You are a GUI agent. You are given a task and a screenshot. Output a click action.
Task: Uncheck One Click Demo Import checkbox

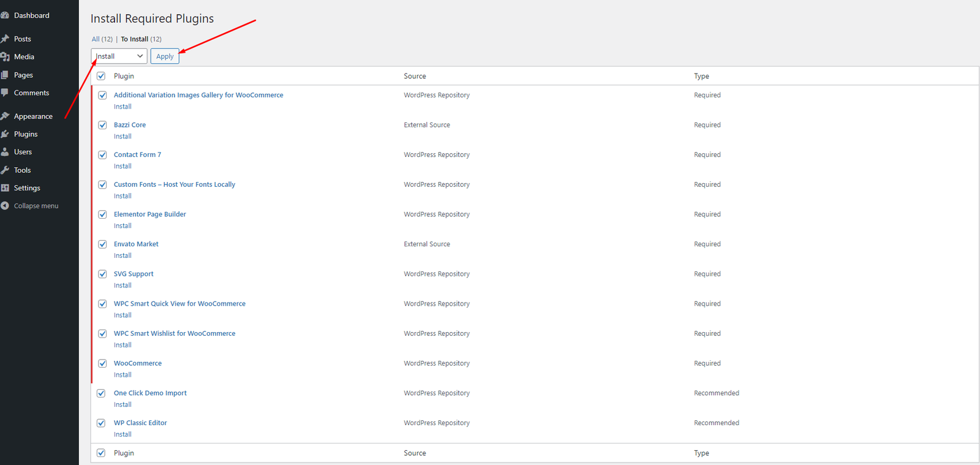[x=101, y=393]
